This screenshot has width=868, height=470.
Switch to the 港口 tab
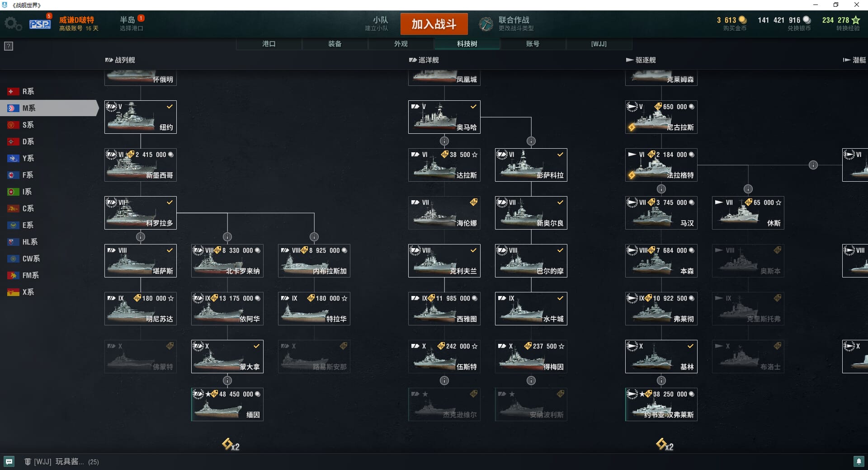pos(269,44)
